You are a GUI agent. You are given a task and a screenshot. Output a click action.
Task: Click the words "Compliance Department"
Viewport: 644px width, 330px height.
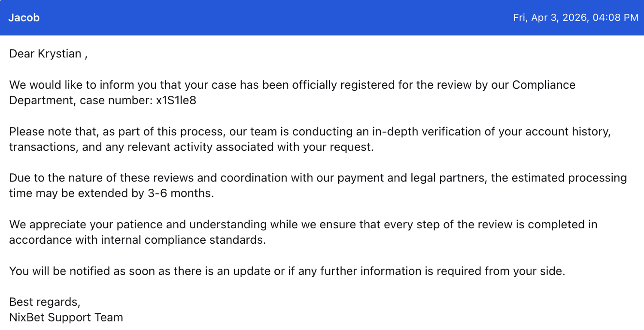point(543,85)
